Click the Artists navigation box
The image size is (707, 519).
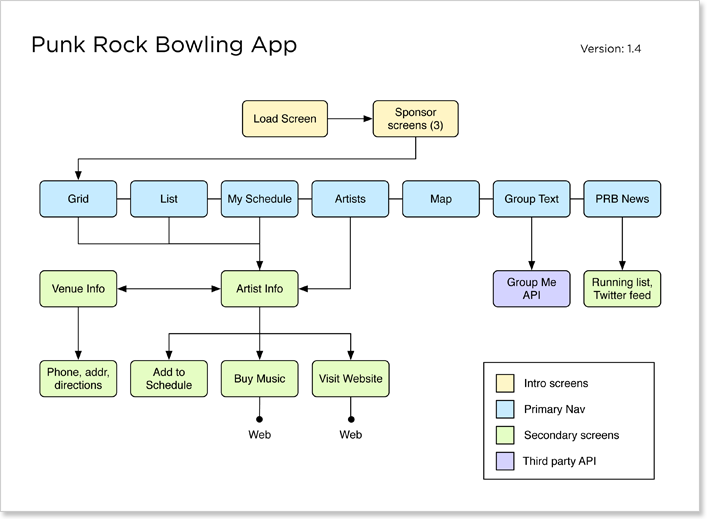coord(350,199)
